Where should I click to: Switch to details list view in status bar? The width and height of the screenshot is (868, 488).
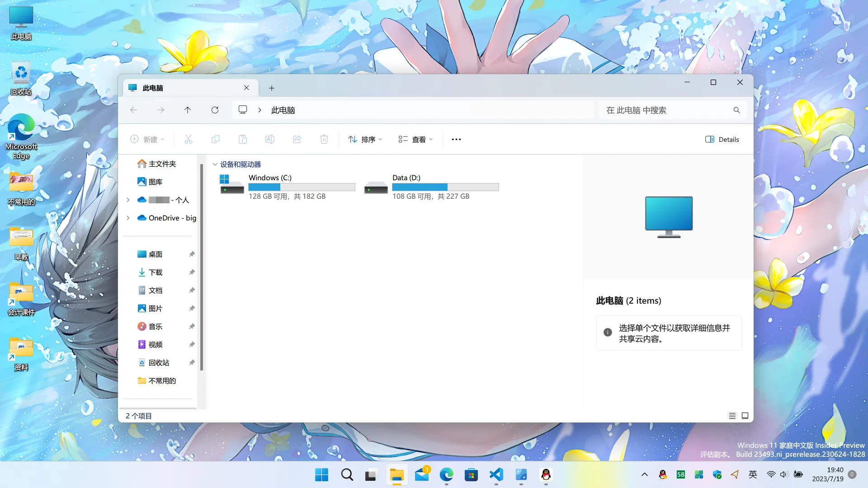[x=732, y=416]
